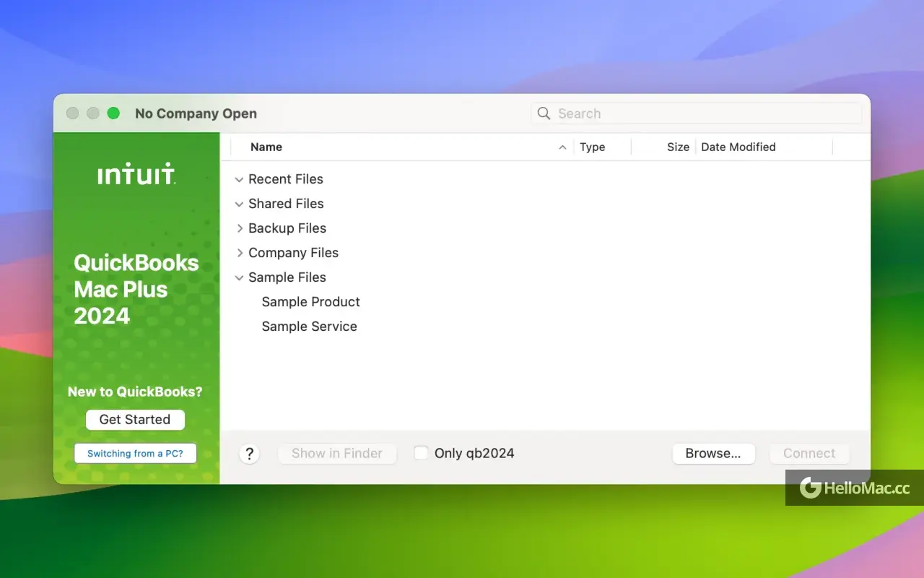Open the Switching from a PC? link
This screenshot has width=924, height=578.
[135, 454]
